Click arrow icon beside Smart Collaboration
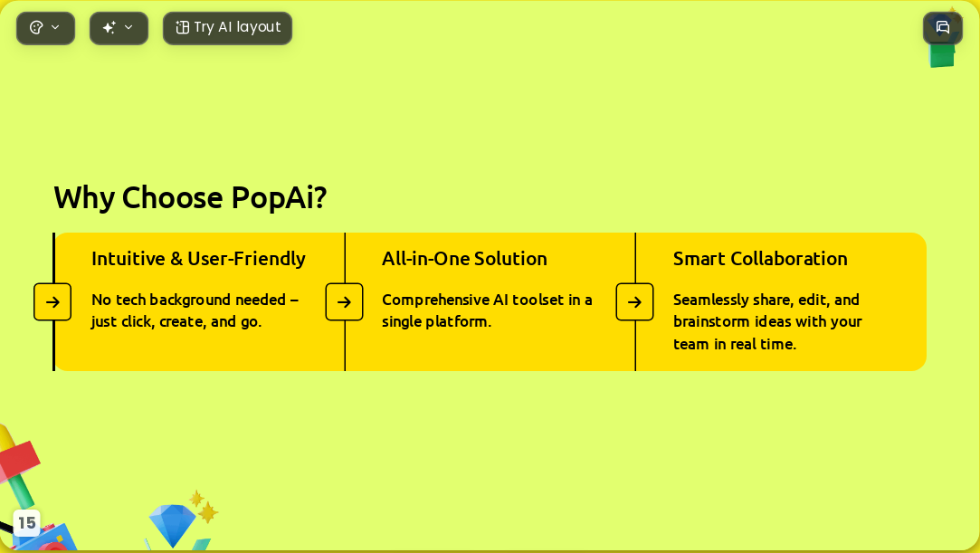980x553 pixels. click(635, 301)
